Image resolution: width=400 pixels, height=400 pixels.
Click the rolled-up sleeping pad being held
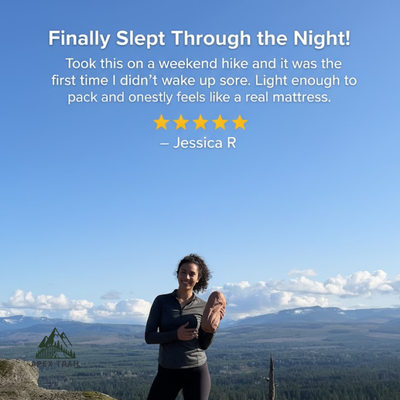[x=213, y=311]
